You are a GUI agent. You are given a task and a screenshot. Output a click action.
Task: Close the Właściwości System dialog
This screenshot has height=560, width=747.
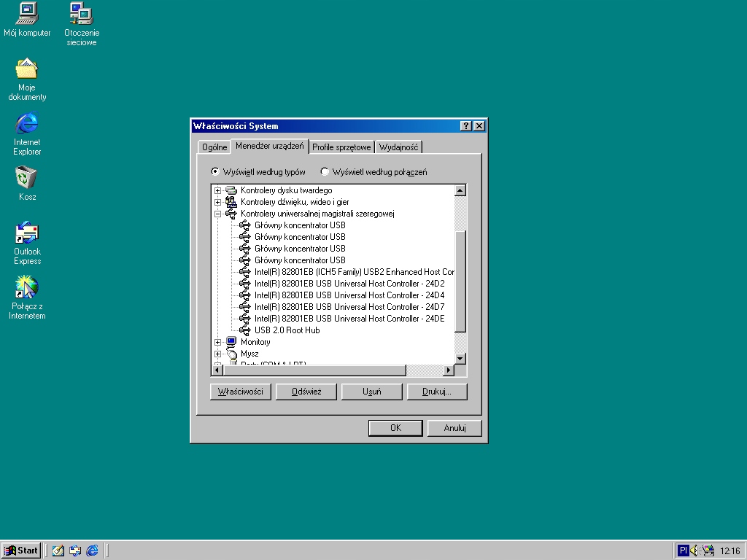click(x=479, y=125)
